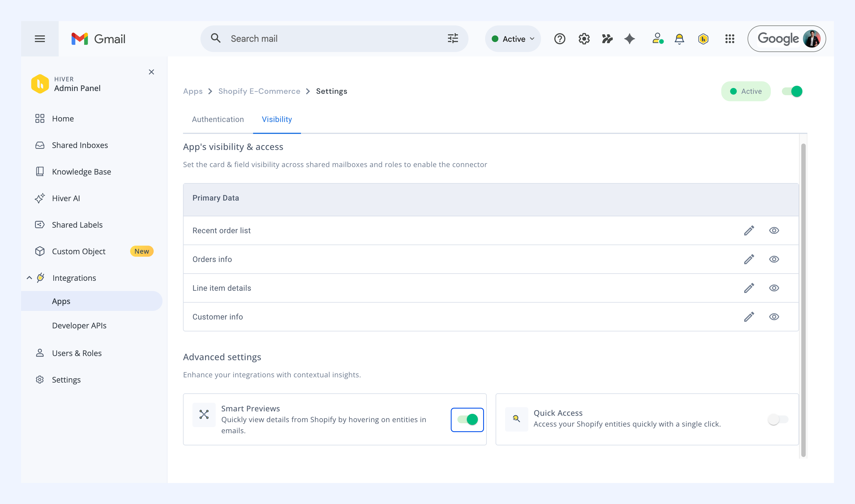Click the vertical scrollbar of visibility panel
The image size is (855, 504).
point(803,301)
